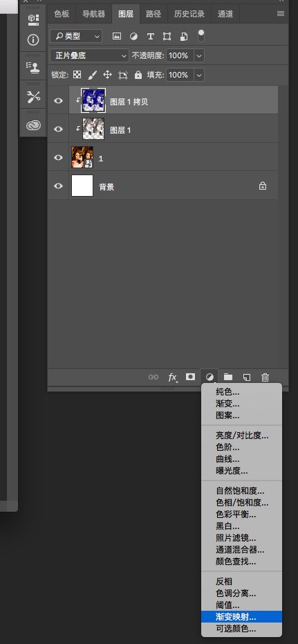Select the 图层 1 layer thumbnail
The image size is (298, 644).
coord(93,129)
